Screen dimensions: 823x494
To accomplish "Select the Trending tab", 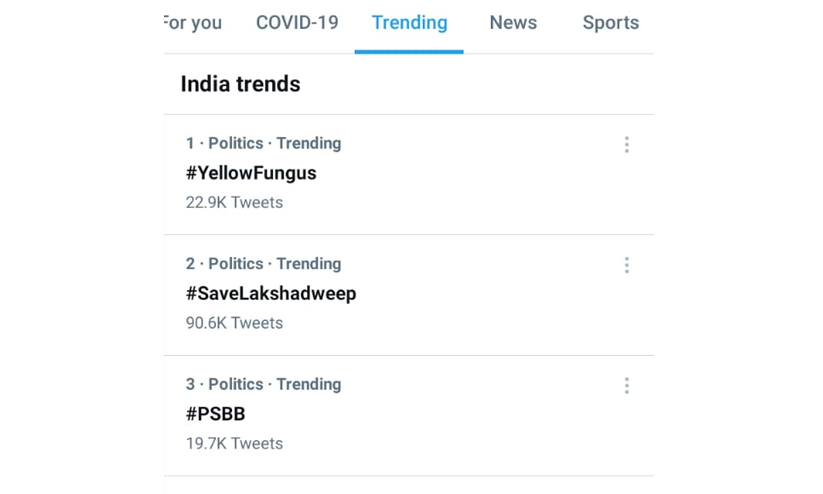I will coord(409,23).
